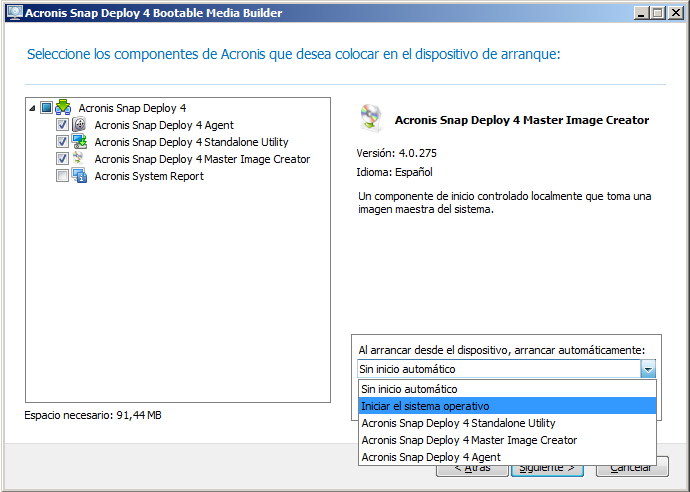
Task: Go back with the Atrás button
Action: [x=472, y=470]
